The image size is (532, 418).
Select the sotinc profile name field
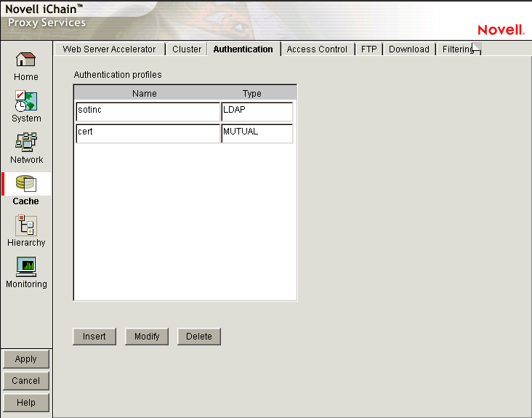tap(148, 112)
